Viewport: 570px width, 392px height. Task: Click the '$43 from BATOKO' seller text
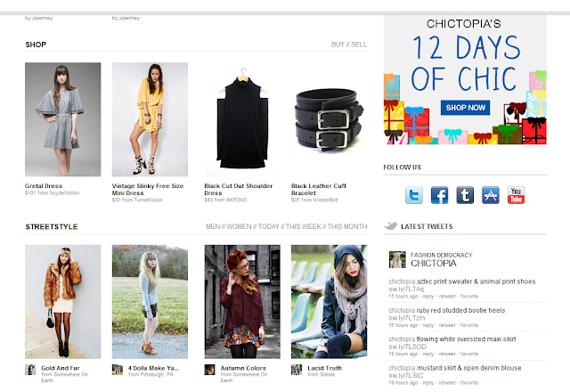(225, 200)
